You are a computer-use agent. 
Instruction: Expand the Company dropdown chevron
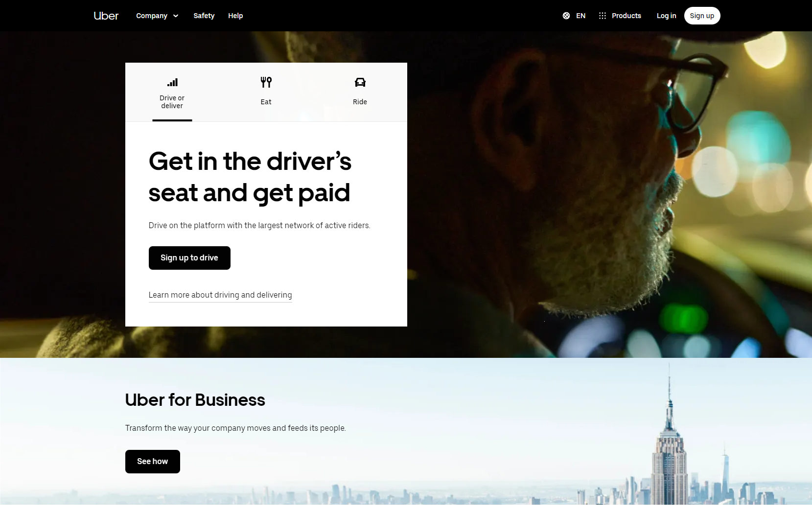[176, 16]
